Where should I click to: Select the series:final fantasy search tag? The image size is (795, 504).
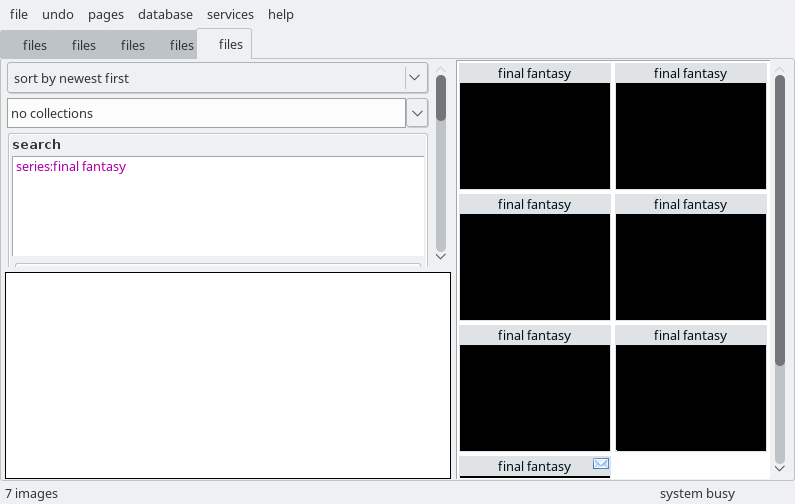click(x=71, y=166)
